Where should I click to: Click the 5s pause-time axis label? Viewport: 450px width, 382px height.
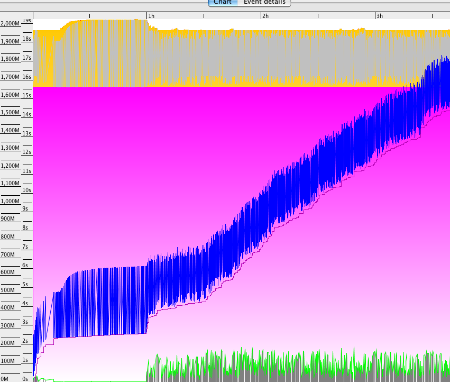[26, 284]
